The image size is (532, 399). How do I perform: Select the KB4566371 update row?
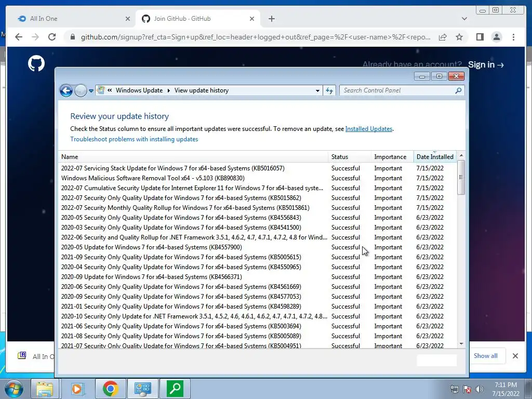point(257,277)
